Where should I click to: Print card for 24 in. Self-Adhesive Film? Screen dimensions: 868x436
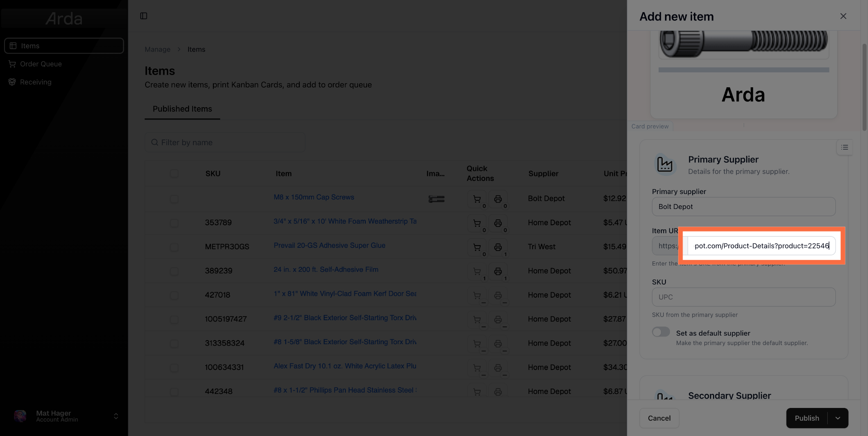point(498,271)
